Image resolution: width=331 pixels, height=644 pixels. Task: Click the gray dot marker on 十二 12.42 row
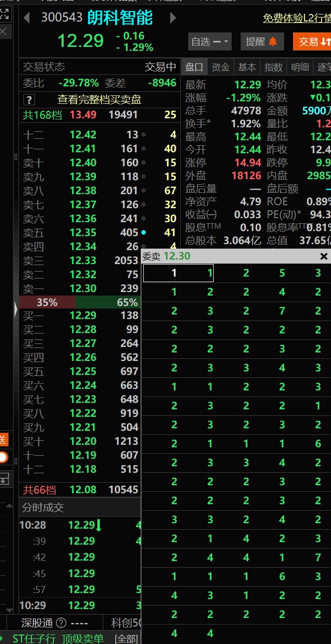144,135
